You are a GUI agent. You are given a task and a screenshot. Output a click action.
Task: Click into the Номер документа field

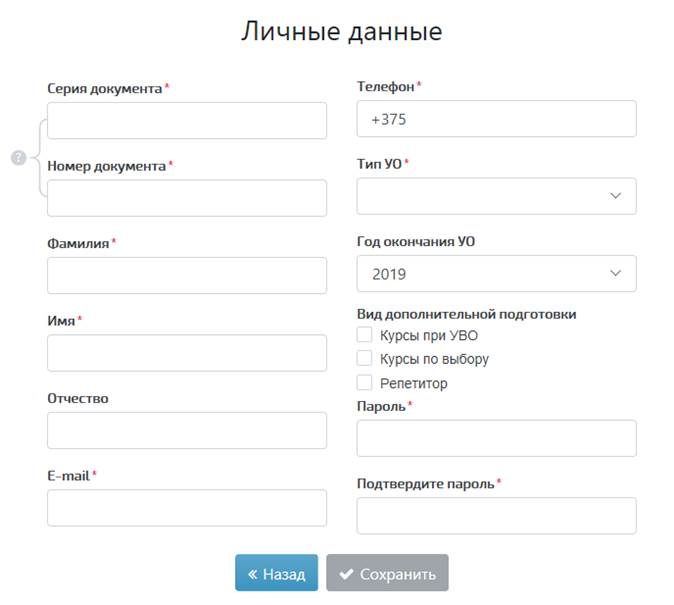click(187, 198)
